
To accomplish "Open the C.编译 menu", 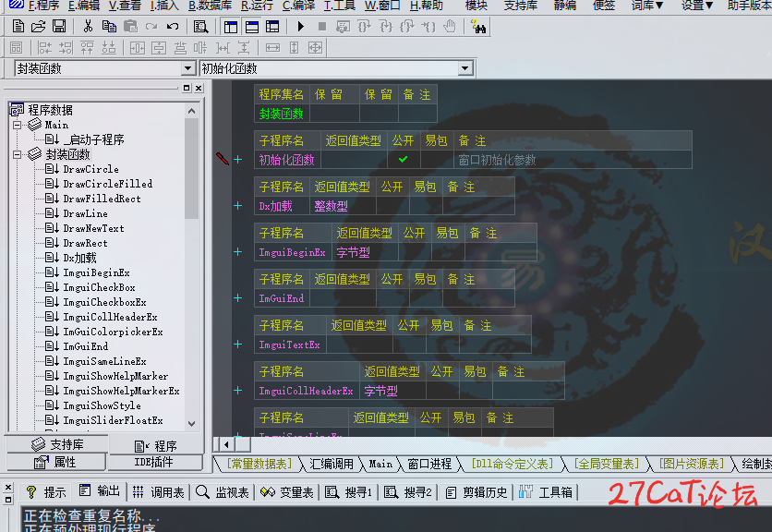I will tap(298, 6).
